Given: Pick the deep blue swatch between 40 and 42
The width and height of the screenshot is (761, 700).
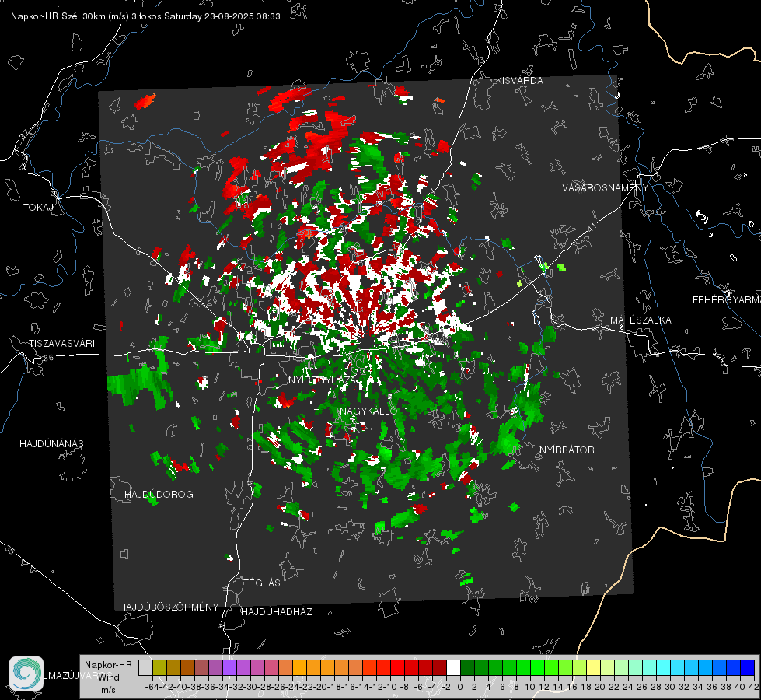Looking at the screenshot, I should click(x=748, y=667).
